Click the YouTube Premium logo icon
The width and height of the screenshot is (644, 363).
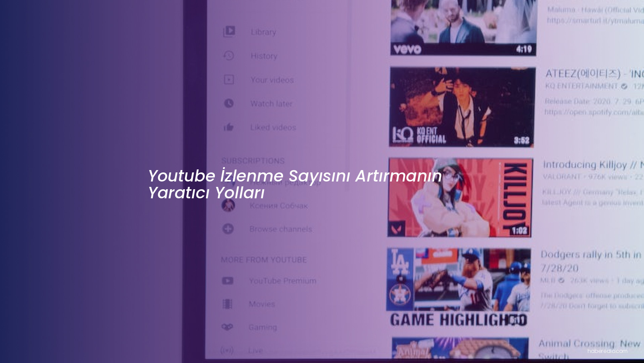tap(228, 281)
